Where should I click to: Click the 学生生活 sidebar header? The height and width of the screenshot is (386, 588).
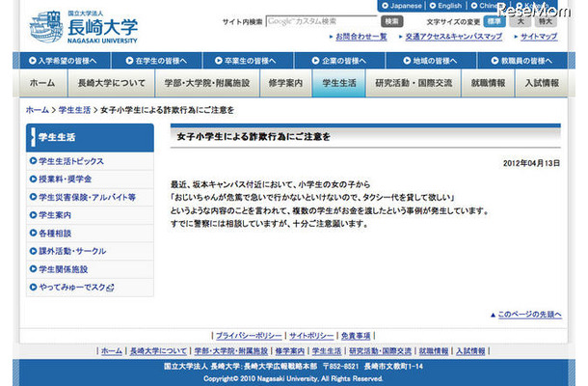point(90,137)
